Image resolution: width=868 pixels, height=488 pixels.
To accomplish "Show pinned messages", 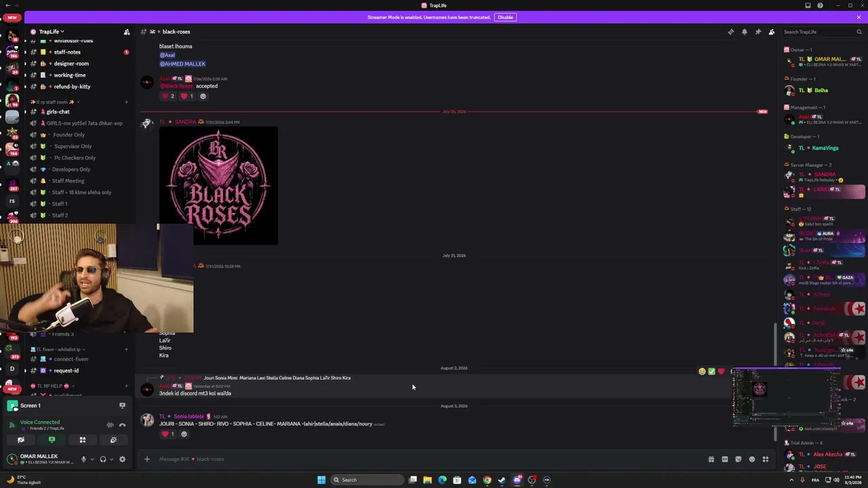I will point(757,32).
